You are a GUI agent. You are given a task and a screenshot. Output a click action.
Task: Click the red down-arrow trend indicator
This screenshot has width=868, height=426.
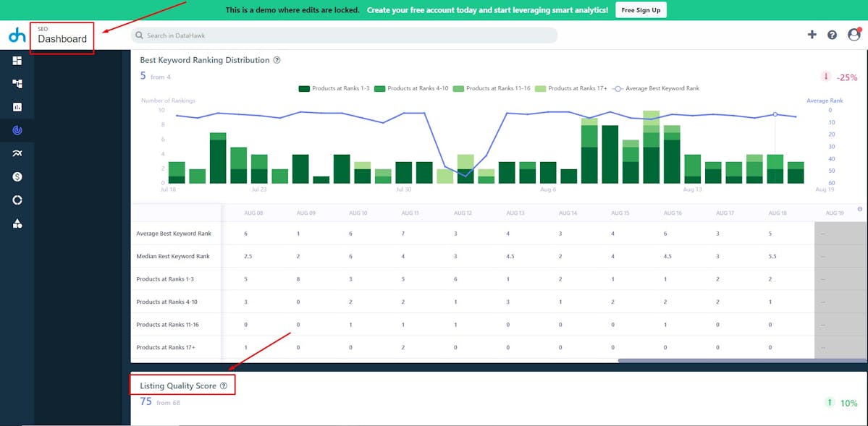coord(826,77)
